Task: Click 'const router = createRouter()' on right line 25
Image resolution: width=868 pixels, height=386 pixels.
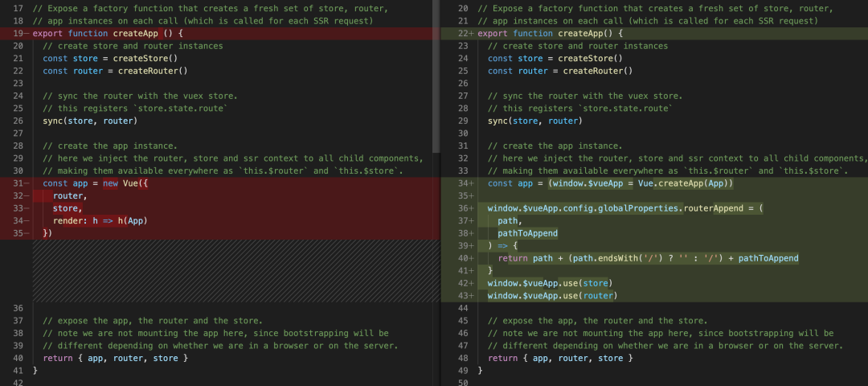Action: 560,71
